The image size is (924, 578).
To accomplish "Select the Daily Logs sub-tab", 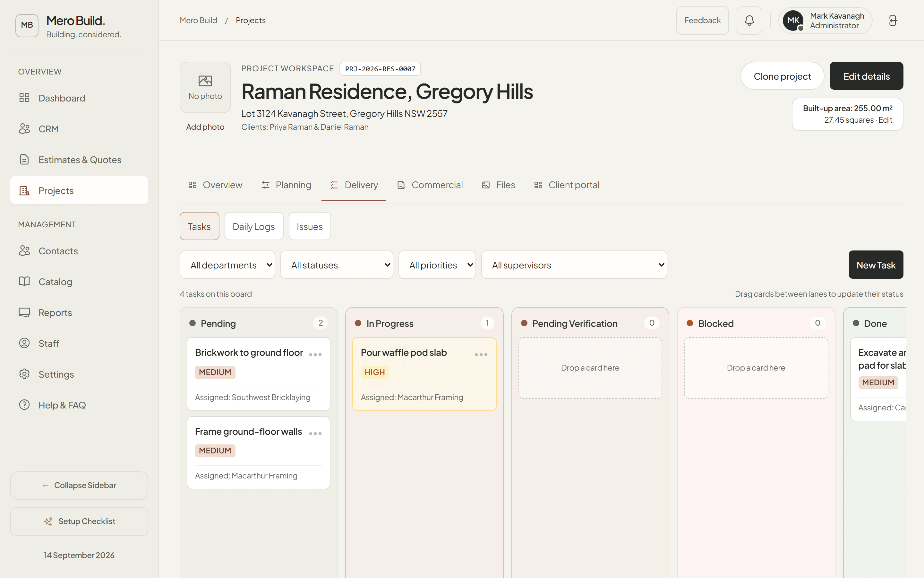I will click(254, 226).
